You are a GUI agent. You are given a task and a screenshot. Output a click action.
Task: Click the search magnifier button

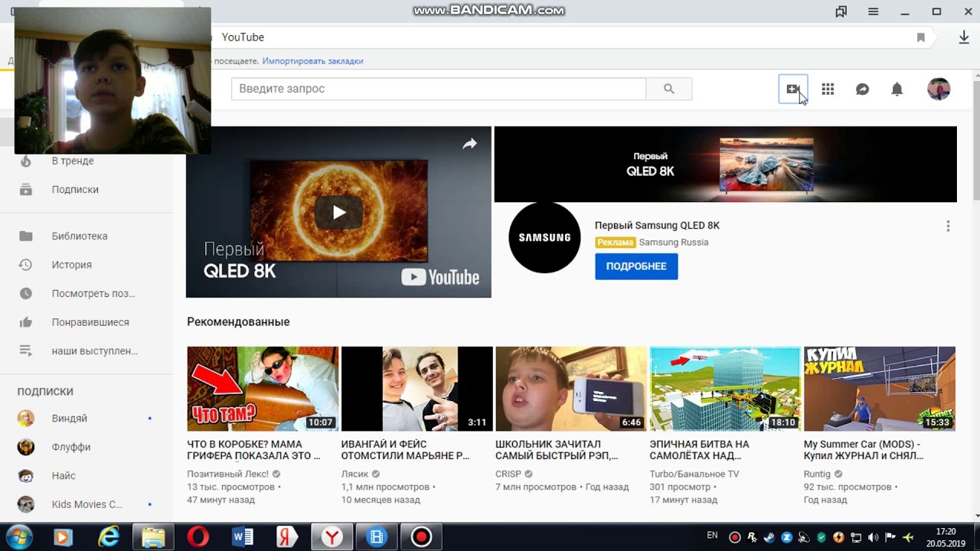[669, 89]
